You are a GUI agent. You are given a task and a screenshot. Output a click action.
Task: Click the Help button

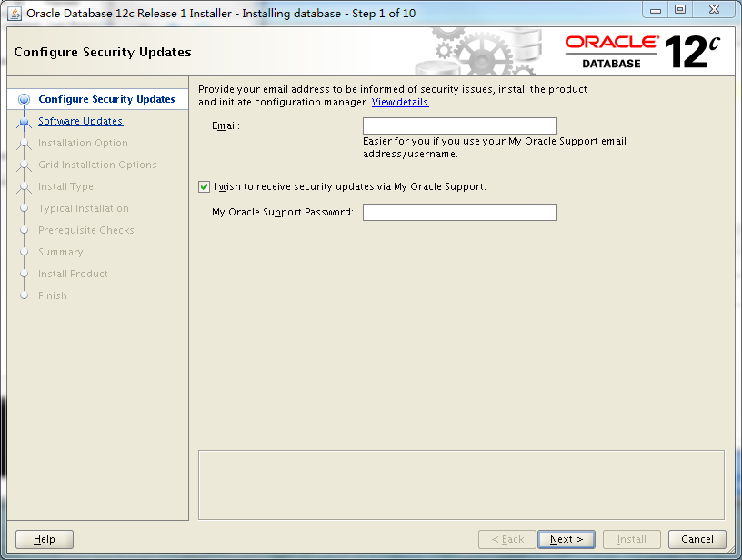coord(44,539)
